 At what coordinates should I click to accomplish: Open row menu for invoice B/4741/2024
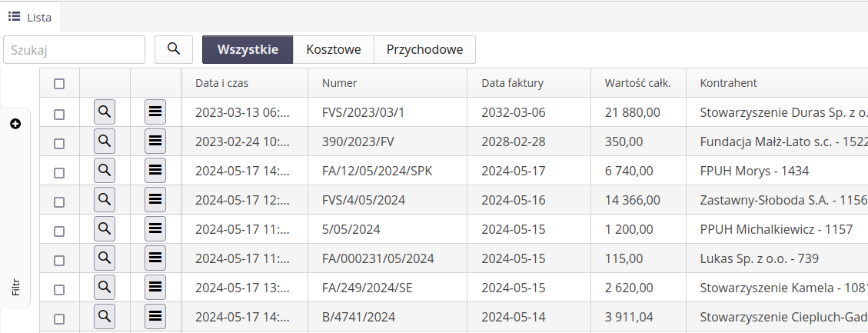(155, 317)
